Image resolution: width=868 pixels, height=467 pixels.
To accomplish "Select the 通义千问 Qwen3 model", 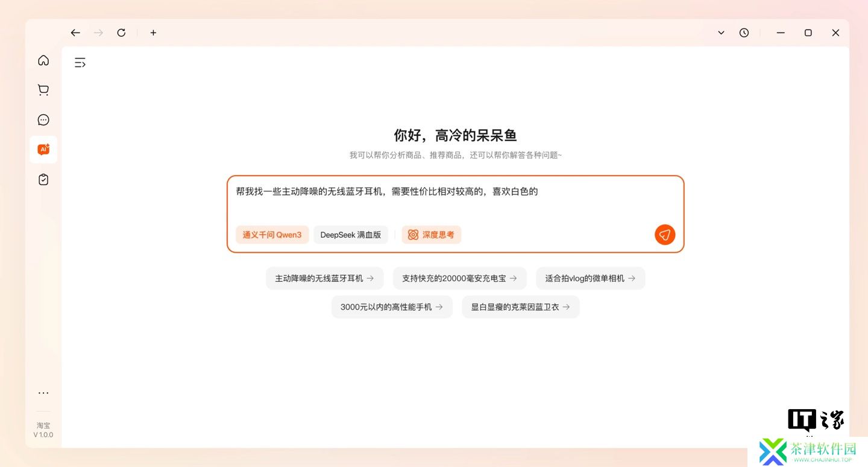I will tap(272, 235).
